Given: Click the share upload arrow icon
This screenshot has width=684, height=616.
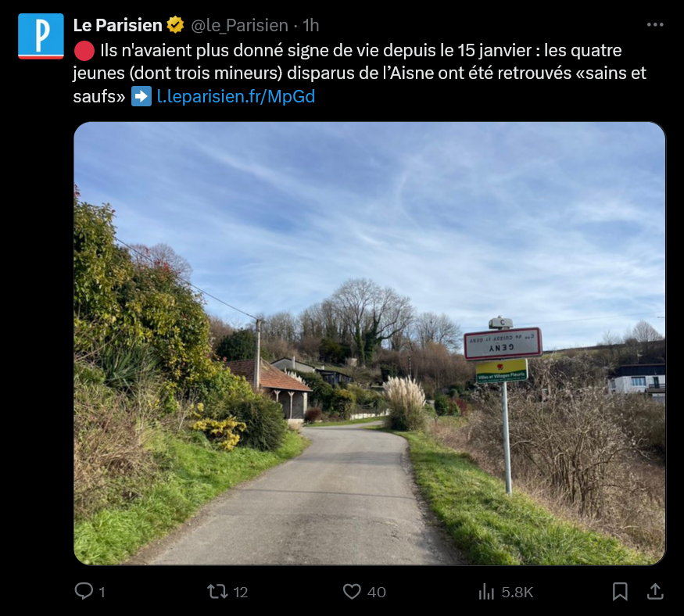Looking at the screenshot, I should [x=656, y=592].
